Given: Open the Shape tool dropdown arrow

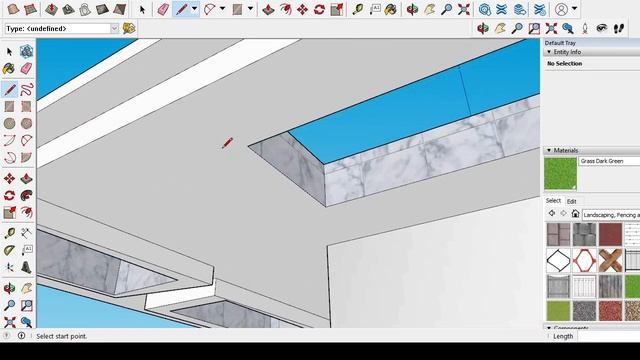Looking at the screenshot, I should pos(250,9).
